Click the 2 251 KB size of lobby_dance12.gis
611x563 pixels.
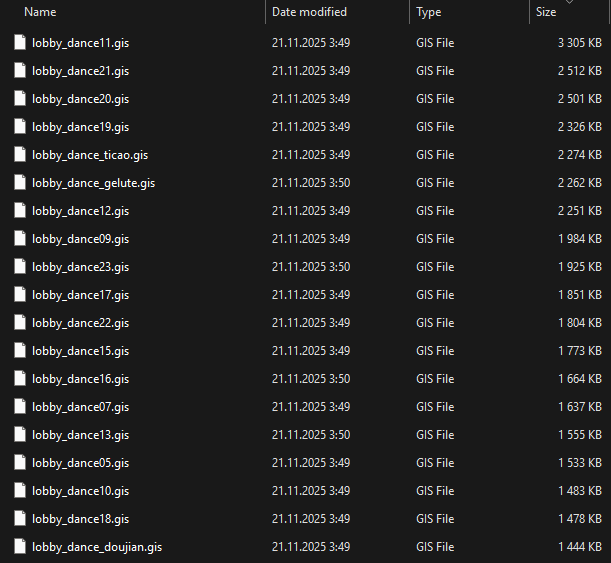(579, 211)
